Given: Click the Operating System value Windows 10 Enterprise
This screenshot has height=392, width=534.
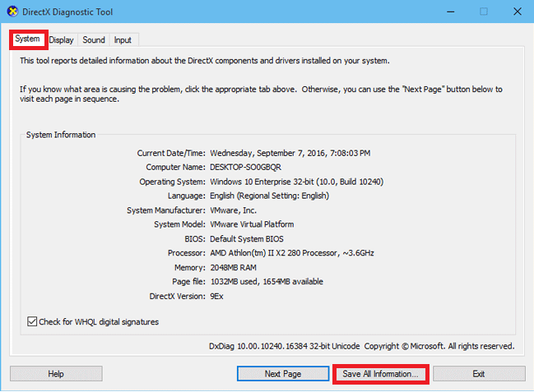Looking at the screenshot, I should (x=297, y=182).
